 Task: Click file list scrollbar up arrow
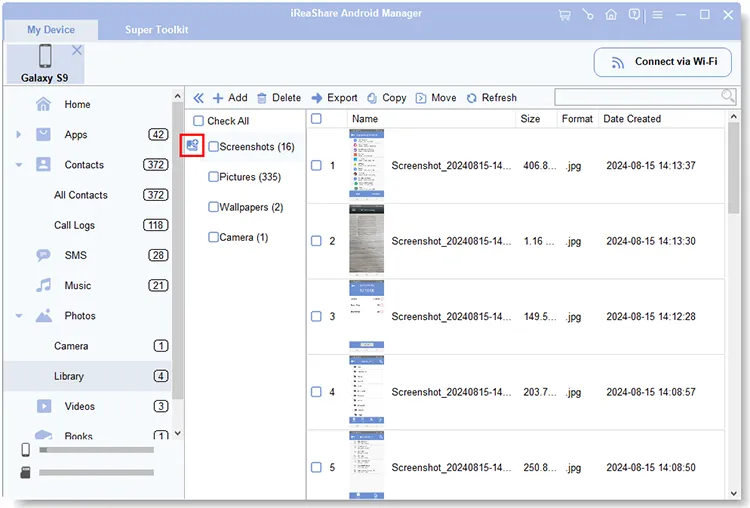click(x=734, y=116)
